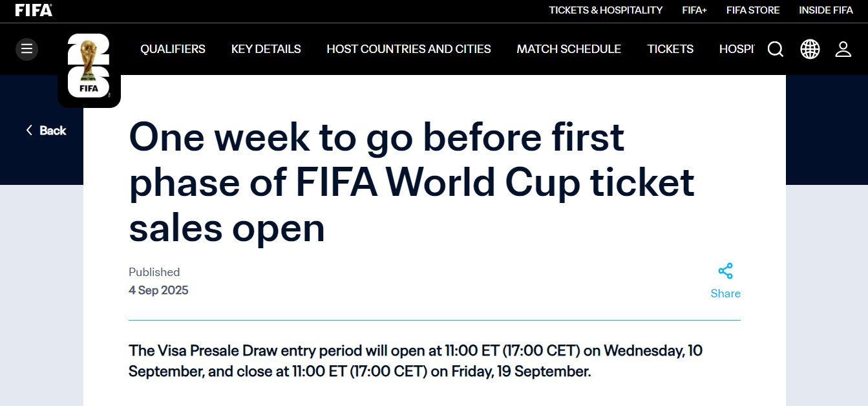Open the partially hidden Hospitality nav item
Image resolution: width=868 pixels, height=406 pixels.
point(737,49)
